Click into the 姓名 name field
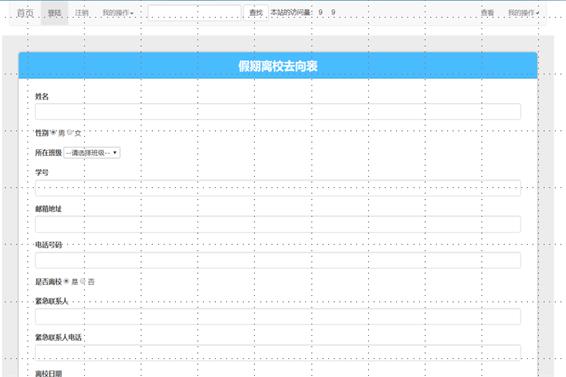Image resolution: width=566 pixels, height=377 pixels. tap(278, 112)
